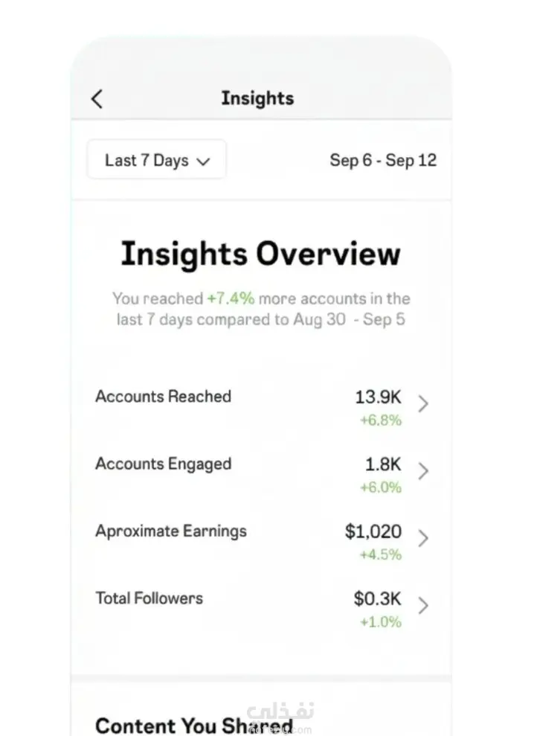Select the Content You Shared heading

coord(194,726)
